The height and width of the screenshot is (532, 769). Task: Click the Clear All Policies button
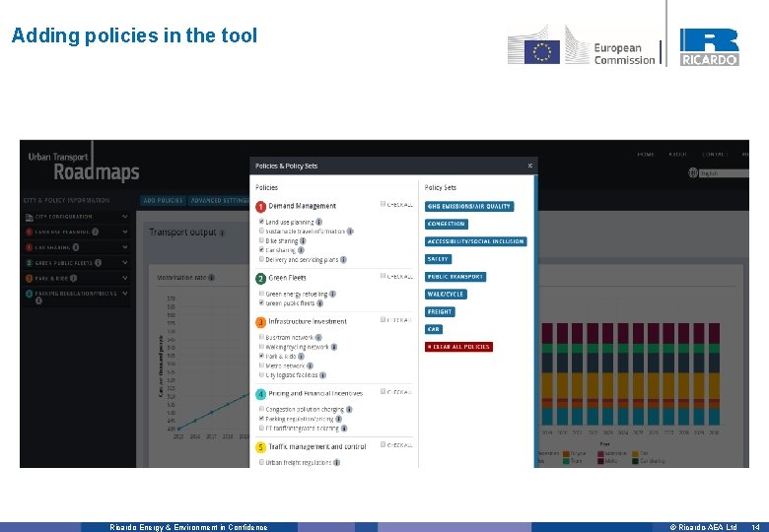(x=458, y=347)
